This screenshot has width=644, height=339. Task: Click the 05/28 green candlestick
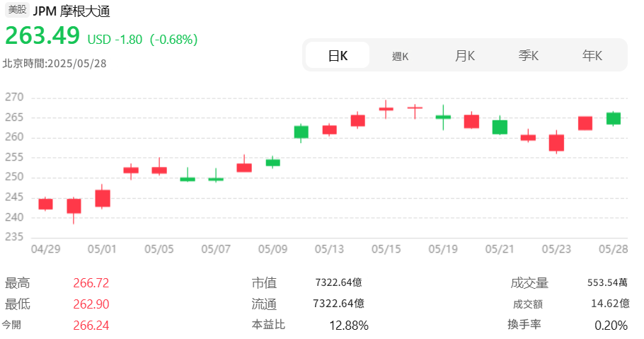click(613, 118)
